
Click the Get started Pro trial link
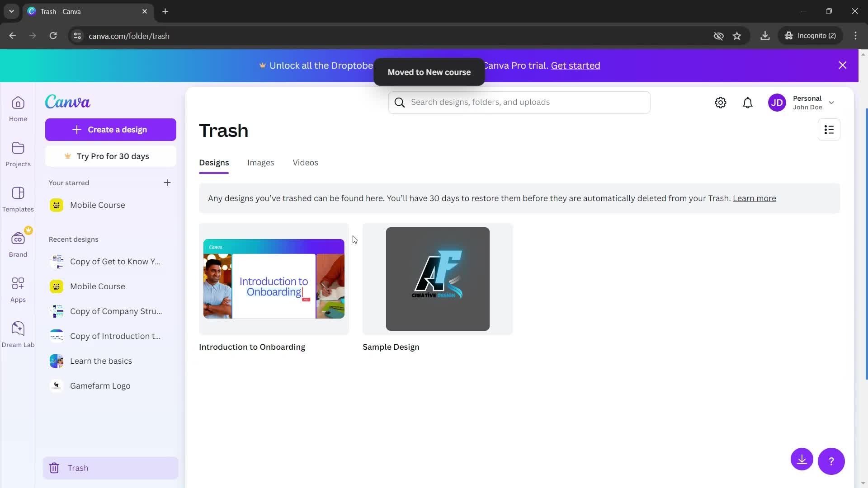click(x=576, y=65)
